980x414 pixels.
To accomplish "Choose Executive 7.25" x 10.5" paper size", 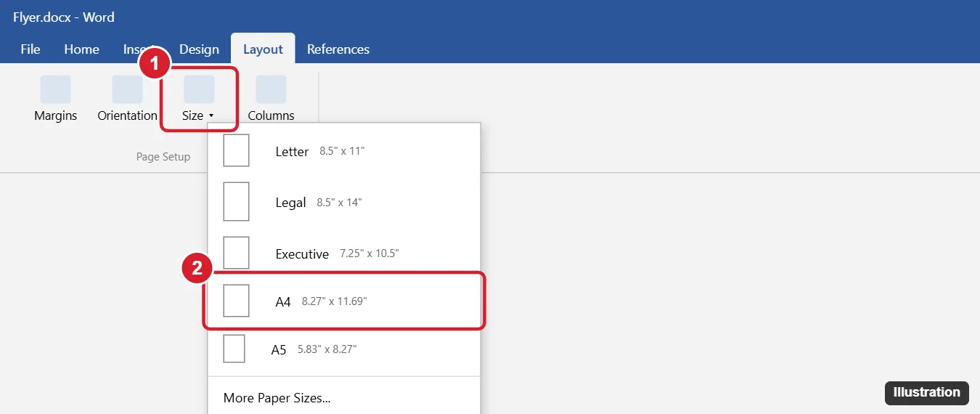I will [344, 253].
